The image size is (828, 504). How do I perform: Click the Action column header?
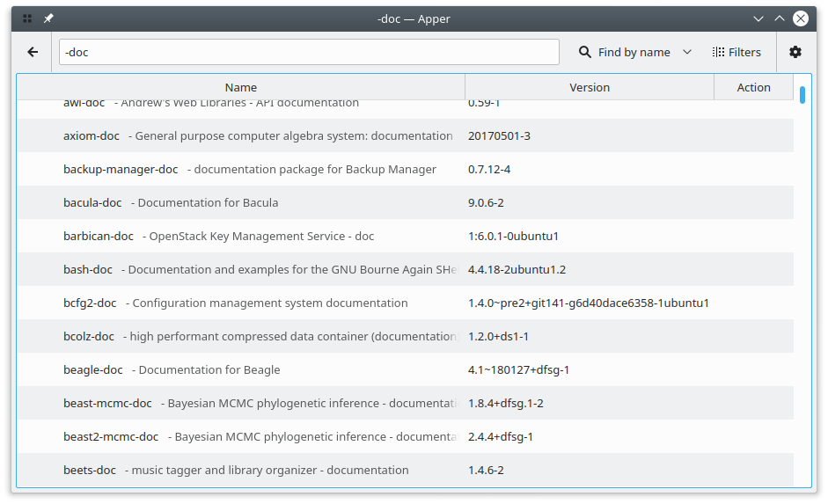pos(753,87)
